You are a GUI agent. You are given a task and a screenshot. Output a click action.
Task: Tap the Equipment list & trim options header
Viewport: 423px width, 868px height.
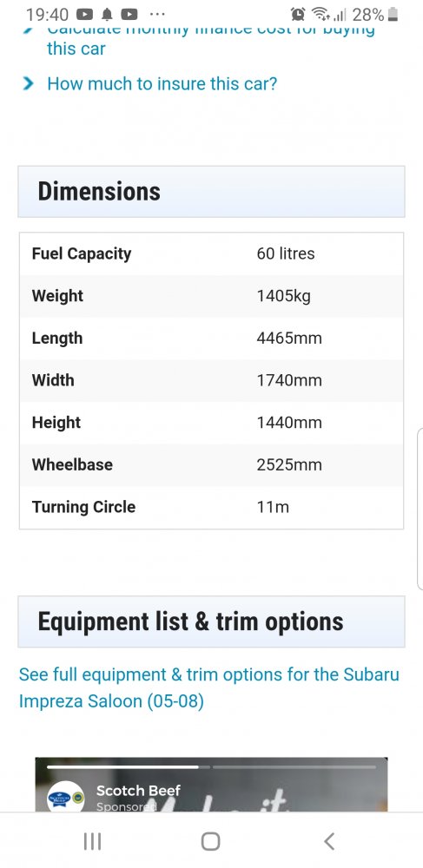click(212, 621)
